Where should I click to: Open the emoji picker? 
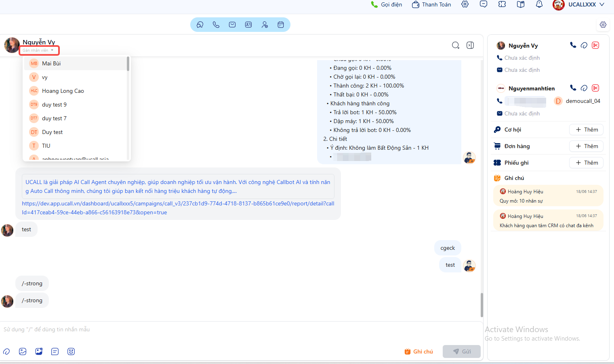coord(71,351)
